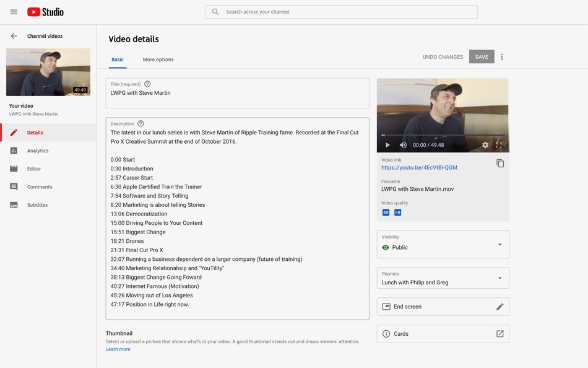Viewport: 588px width, 368px height.
Task: Click the Title help question mark icon
Action: (x=147, y=84)
